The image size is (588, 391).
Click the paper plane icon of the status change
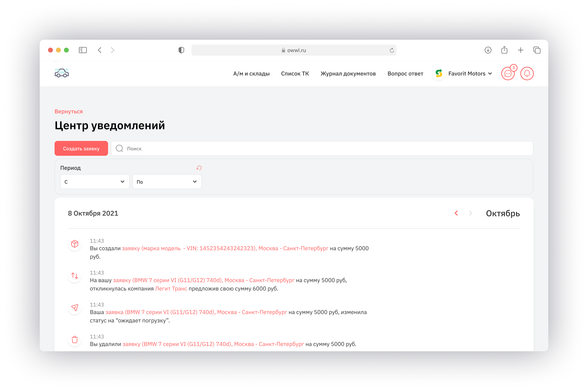click(74, 308)
